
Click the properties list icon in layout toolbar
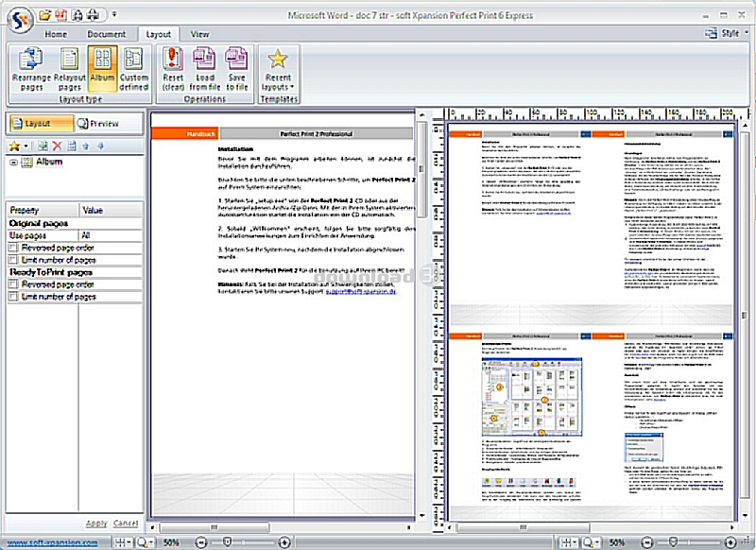pyautogui.click(x=72, y=146)
